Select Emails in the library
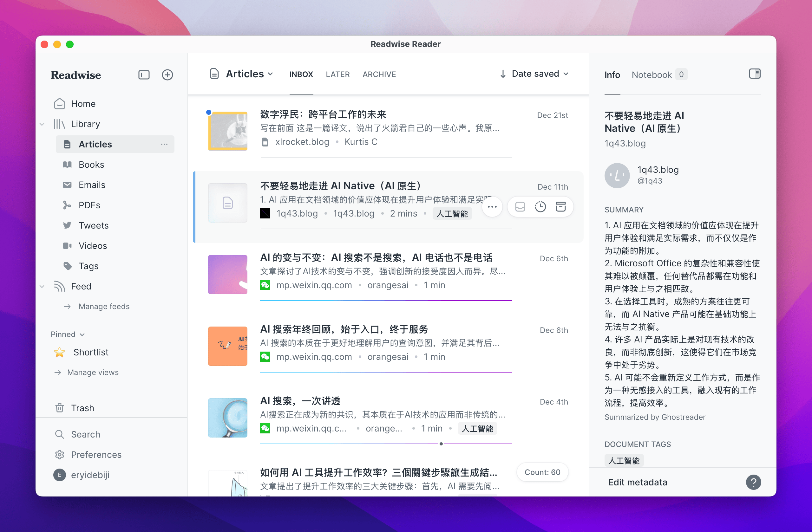The image size is (812, 532). click(x=92, y=185)
